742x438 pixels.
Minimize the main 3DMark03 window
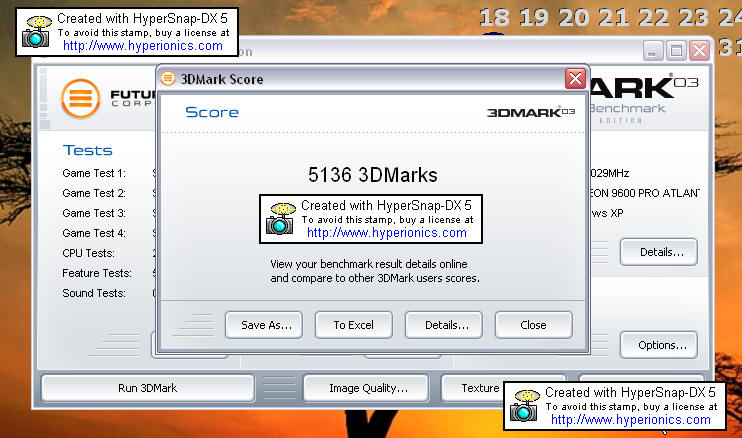click(653, 51)
